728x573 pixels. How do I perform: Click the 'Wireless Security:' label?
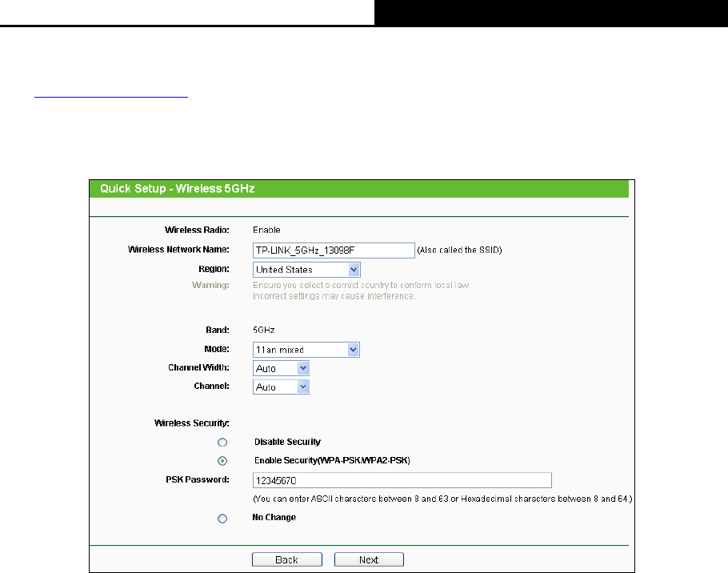point(192,423)
